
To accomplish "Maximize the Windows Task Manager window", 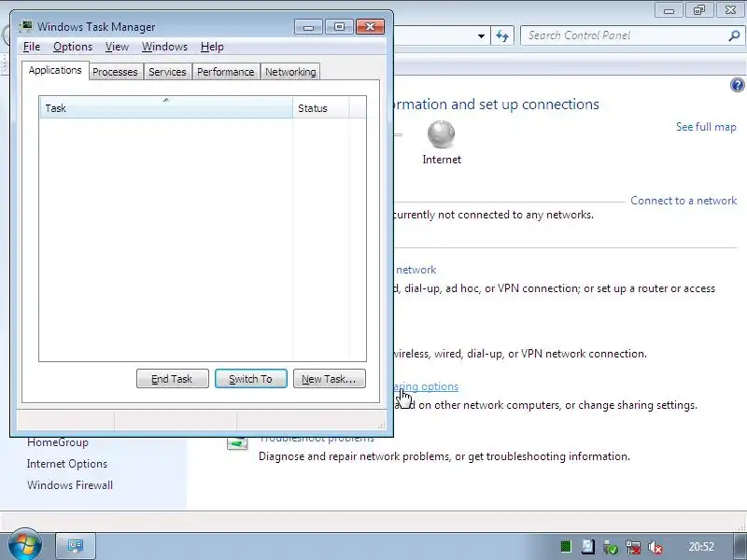I will (x=339, y=27).
